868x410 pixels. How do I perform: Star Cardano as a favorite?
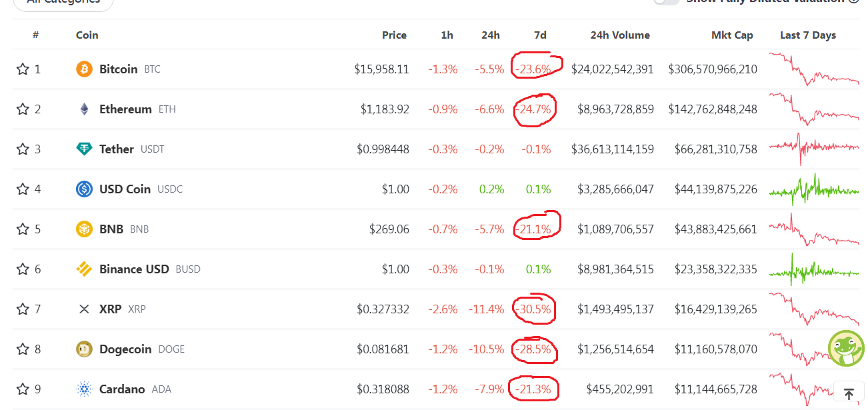tap(23, 389)
